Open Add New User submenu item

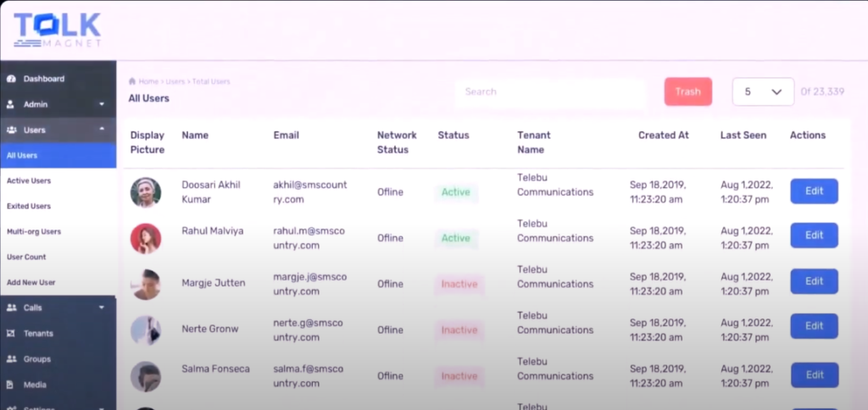31,283
